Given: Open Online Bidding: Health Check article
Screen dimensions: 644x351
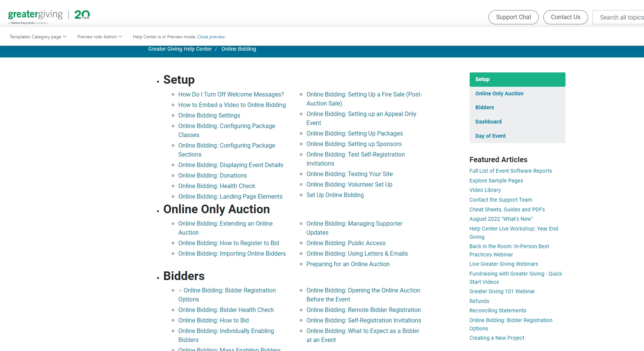Looking at the screenshot, I should click(x=217, y=186).
